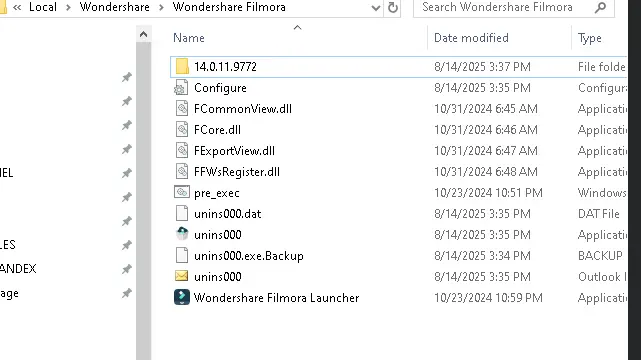Click the unins000.dat blank file icon
This screenshot has height=360, width=641.
(x=182, y=213)
